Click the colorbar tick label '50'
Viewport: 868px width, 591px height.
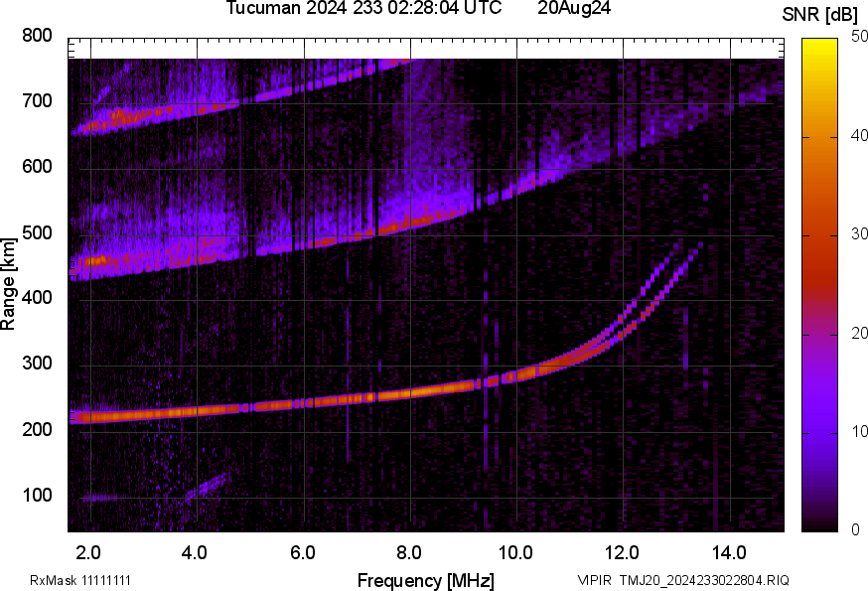coord(859,37)
